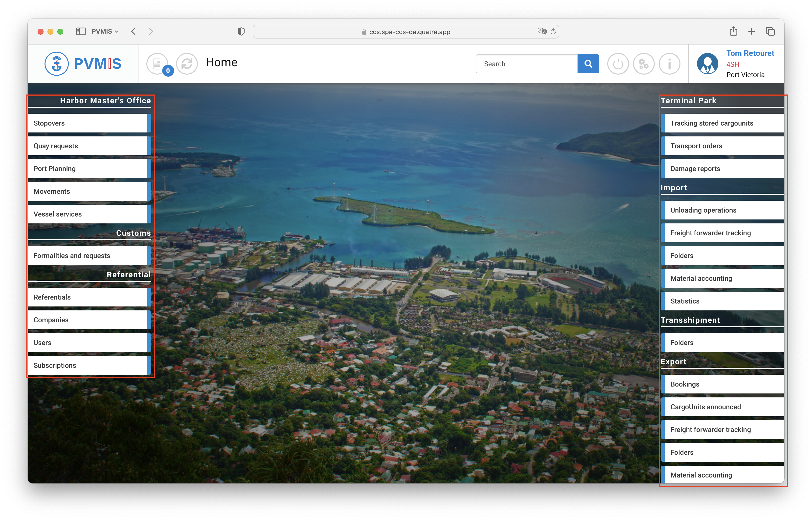Open Stopovers menu item
This screenshot has width=812, height=520.
tap(89, 123)
